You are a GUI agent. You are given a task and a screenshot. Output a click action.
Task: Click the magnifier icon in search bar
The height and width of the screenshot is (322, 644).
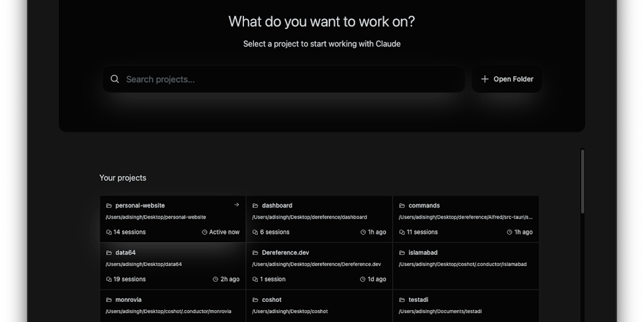pyautogui.click(x=115, y=79)
